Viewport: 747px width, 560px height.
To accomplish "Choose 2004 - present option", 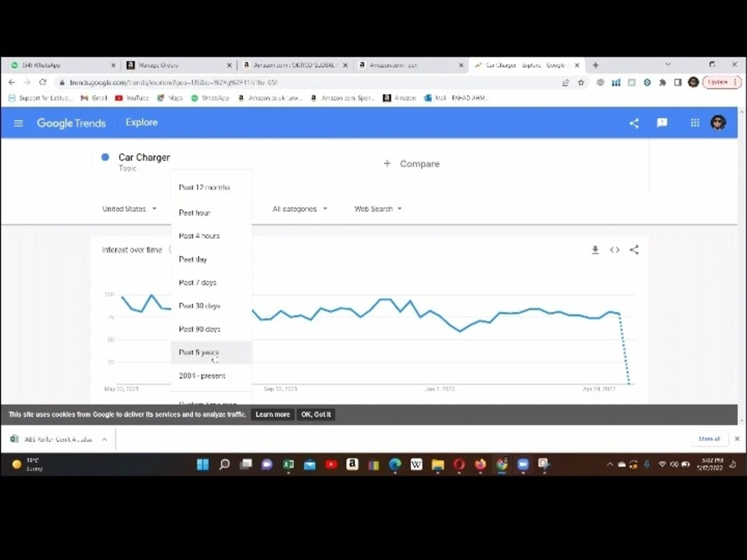I will [x=211, y=376].
